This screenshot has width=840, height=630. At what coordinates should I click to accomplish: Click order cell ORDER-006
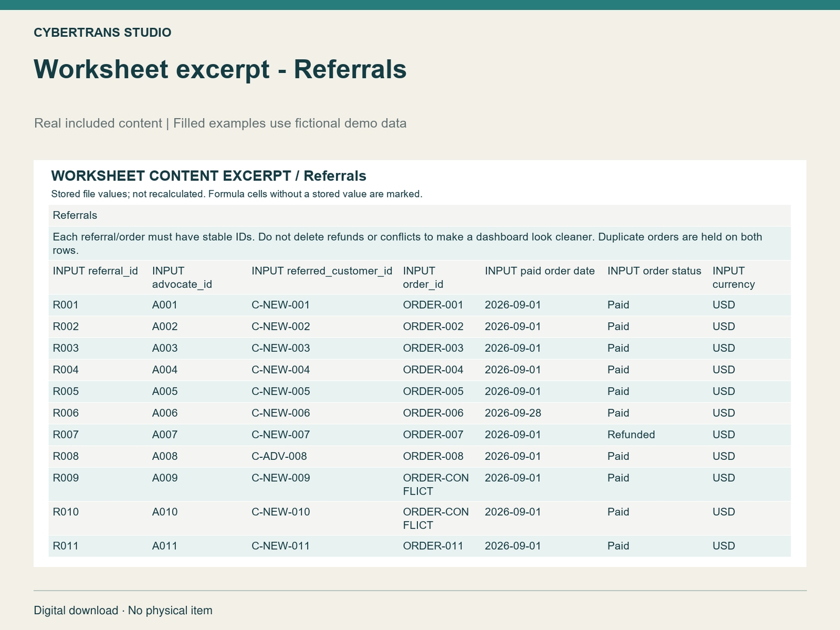point(433,413)
